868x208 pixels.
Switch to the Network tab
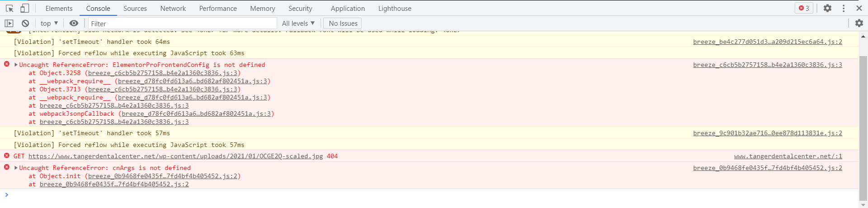(173, 9)
